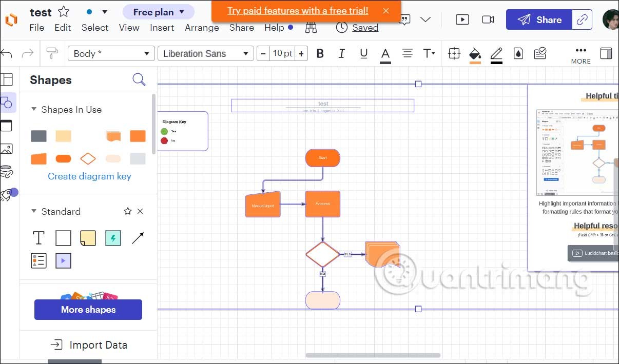Click the format painter roller icon
The height and width of the screenshot is (364, 619).
click(52, 53)
